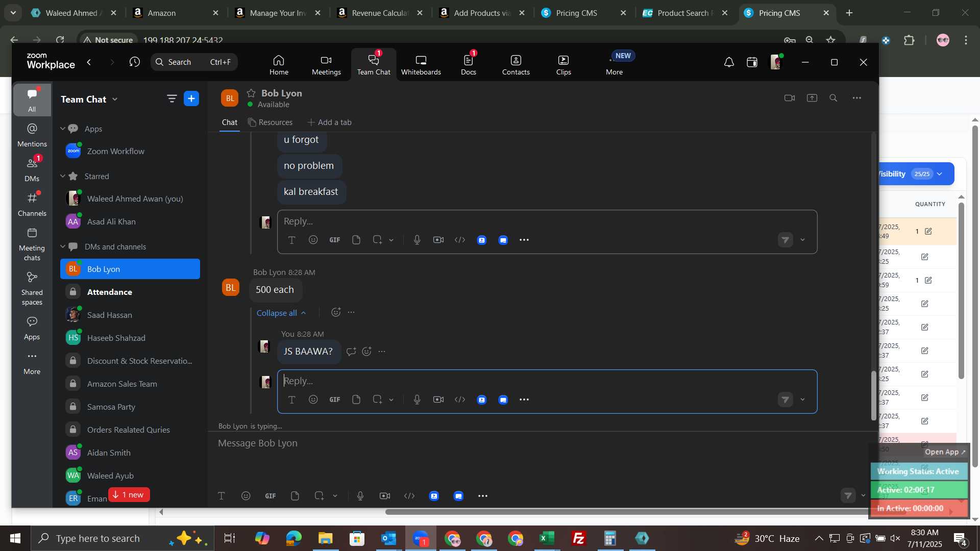Open emoji picker in active reply box

coord(313,399)
